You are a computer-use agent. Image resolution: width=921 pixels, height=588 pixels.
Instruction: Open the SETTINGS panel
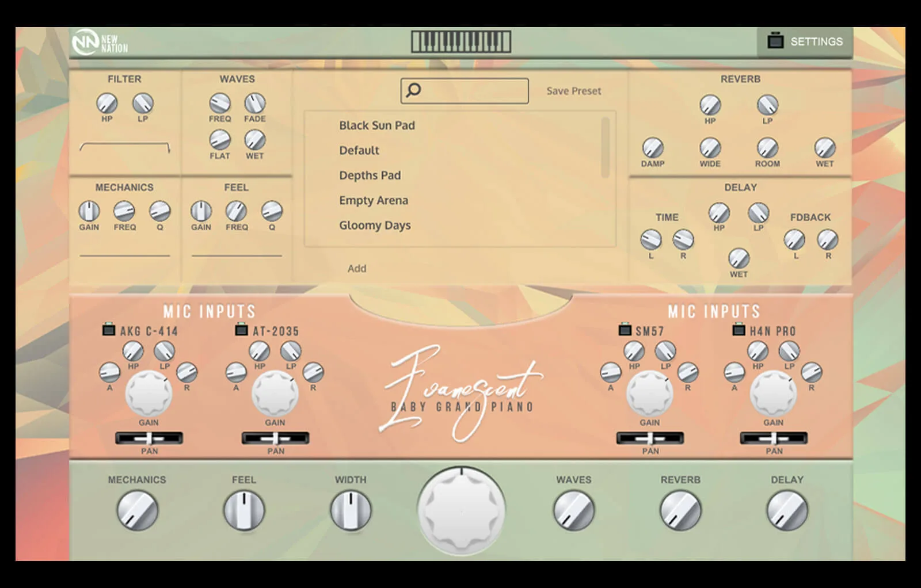pos(805,41)
